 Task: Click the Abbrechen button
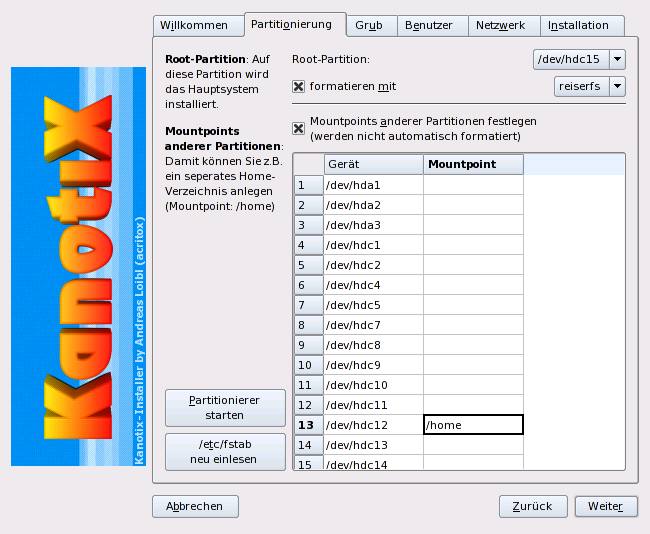195,506
